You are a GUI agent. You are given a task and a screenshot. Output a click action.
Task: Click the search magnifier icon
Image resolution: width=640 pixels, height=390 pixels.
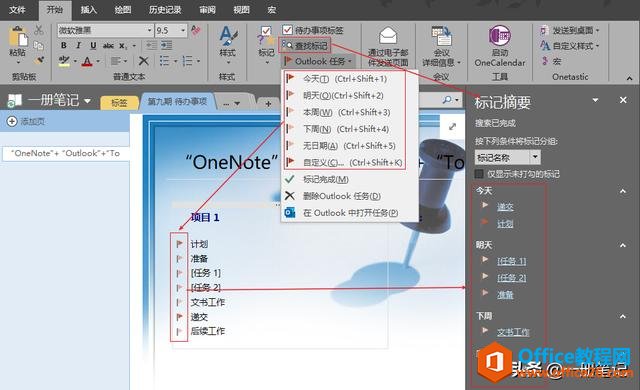click(x=448, y=100)
